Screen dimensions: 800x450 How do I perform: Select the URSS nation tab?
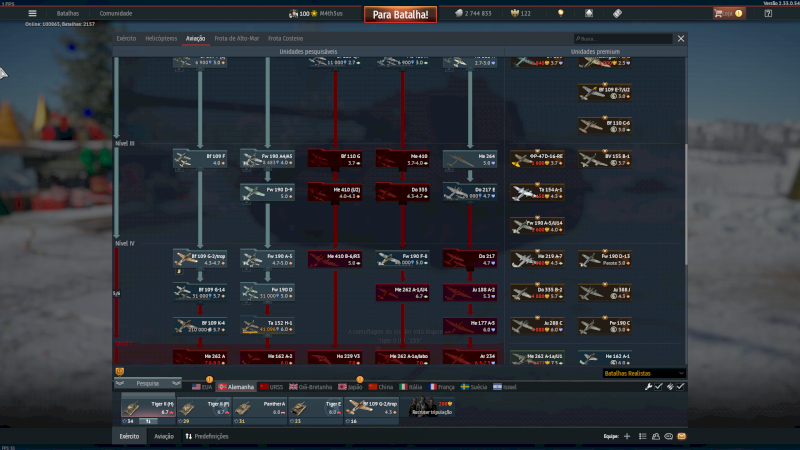point(271,387)
